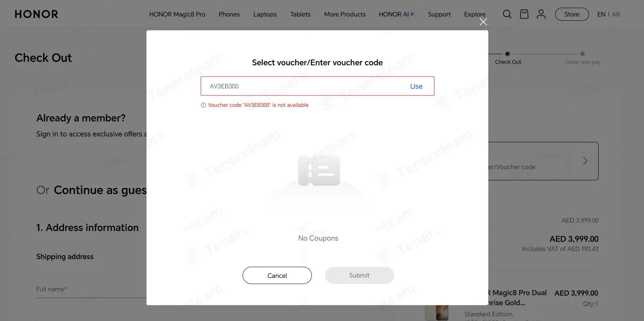
Task: Click the voucher error message text
Action: (258, 105)
